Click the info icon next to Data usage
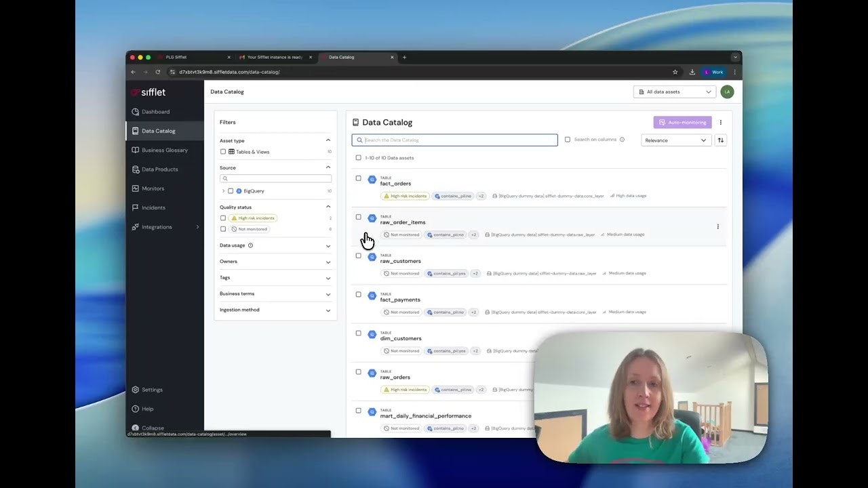This screenshot has width=868, height=488. pyautogui.click(x=250, y=245)
